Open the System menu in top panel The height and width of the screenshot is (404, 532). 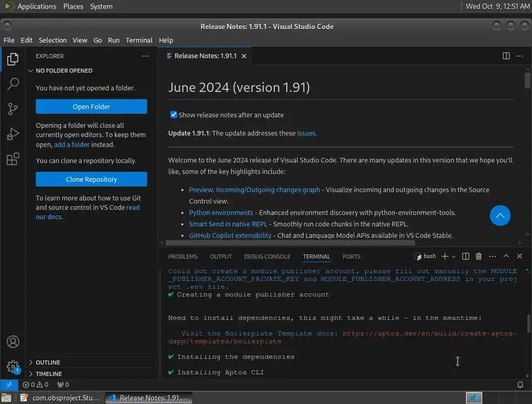tap(101, 6)
